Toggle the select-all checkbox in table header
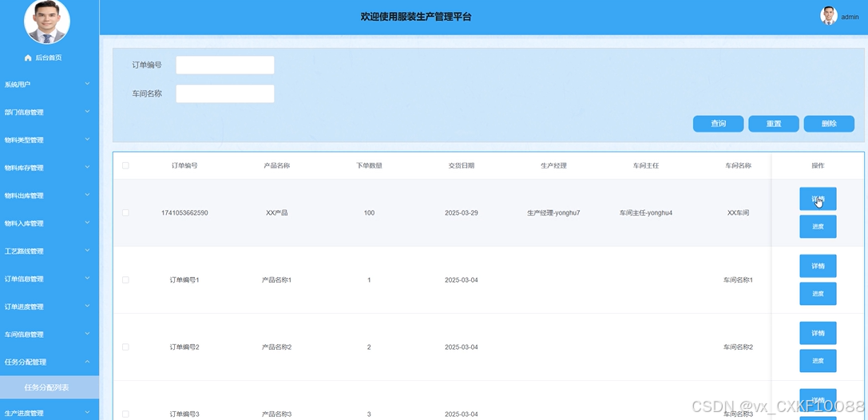This screenshot has height=420, width=868. pos(125,165)
